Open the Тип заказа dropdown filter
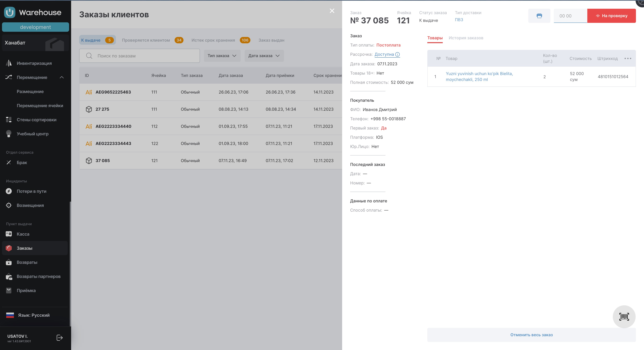 222,56
